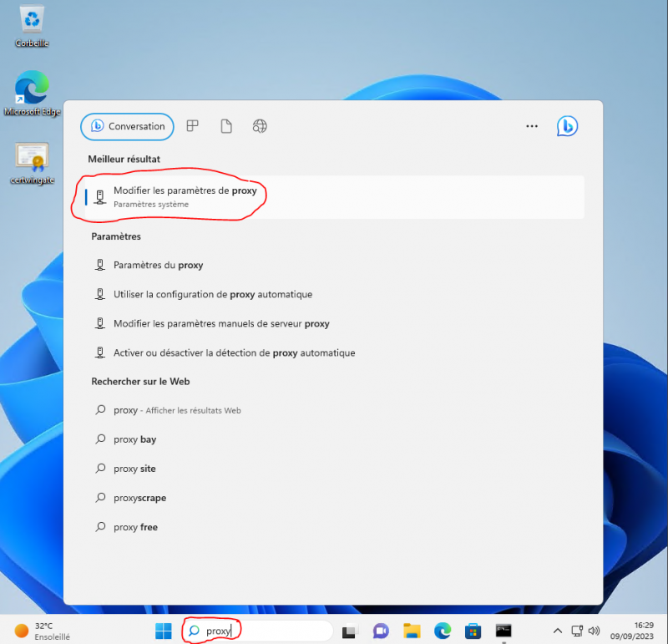
Task: Open the Start menu button
Action: tap(163, 631)
